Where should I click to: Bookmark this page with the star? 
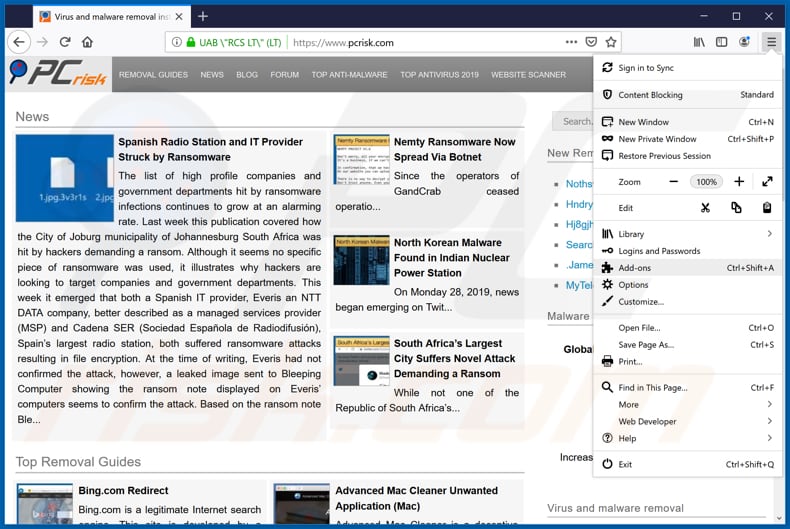point(611,42)
